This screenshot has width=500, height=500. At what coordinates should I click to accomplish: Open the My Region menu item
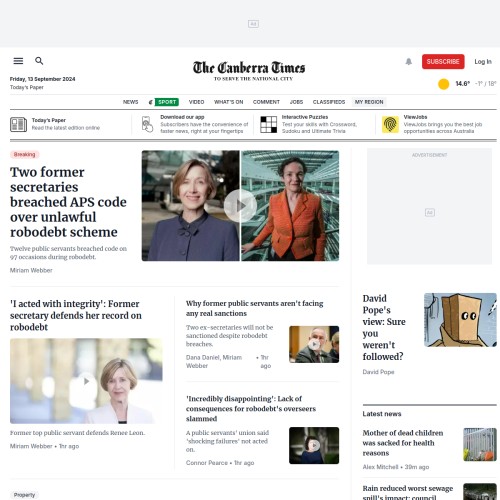(x=369, y=102)
